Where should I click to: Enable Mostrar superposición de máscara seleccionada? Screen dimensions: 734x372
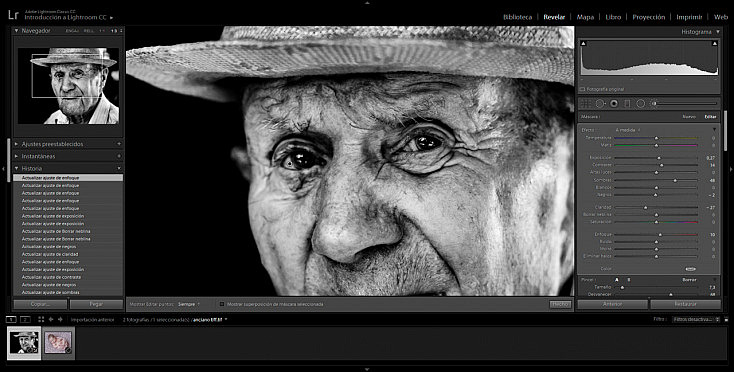click(x=222, y=304)
